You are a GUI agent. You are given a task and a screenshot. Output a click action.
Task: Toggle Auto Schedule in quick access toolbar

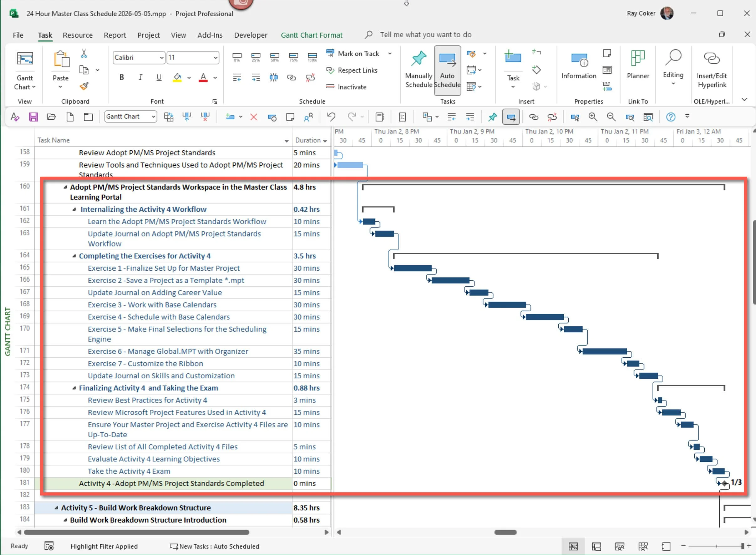click(511, 117)
